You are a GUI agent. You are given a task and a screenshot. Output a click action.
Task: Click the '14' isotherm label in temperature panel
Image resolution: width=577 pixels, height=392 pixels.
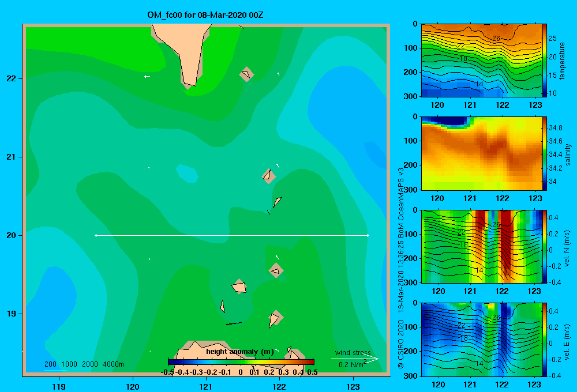[x=479, y=84]
